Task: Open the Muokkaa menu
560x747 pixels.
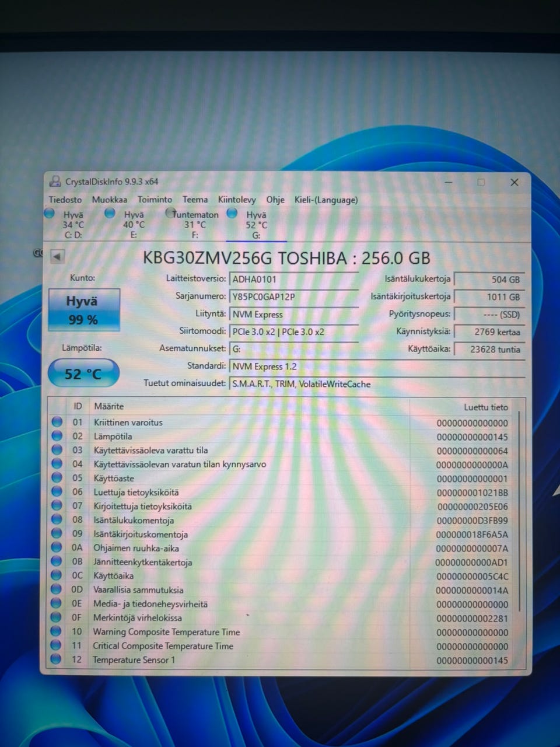Action: click(109, 200)
